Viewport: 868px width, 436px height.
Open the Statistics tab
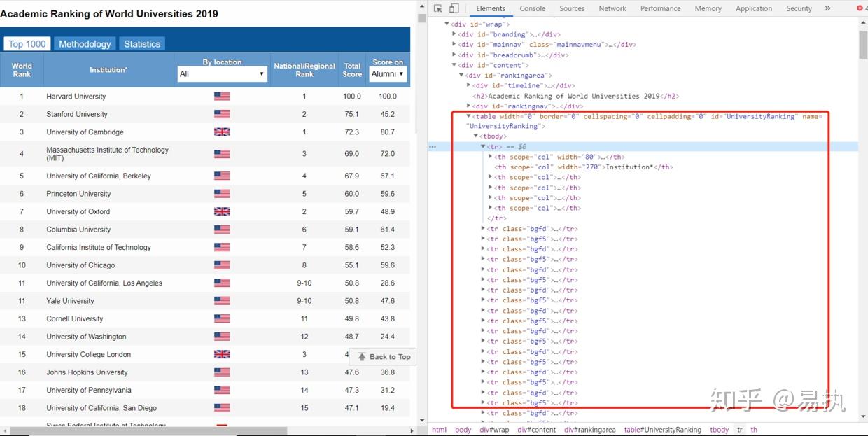click(142, 43)
